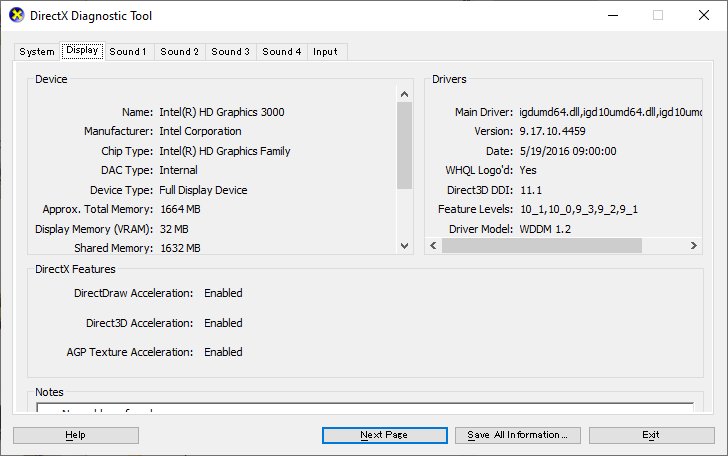
Task: Click the value Full Display Device
Action: click(203, 190)
